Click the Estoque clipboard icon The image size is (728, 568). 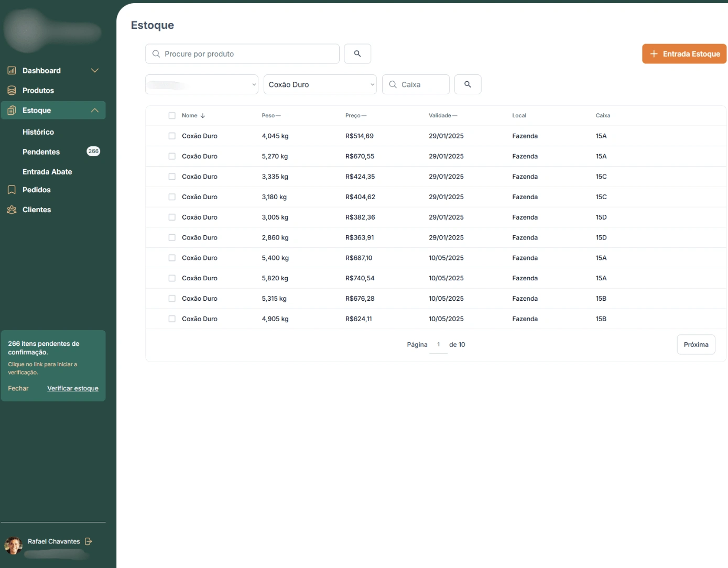12,110
